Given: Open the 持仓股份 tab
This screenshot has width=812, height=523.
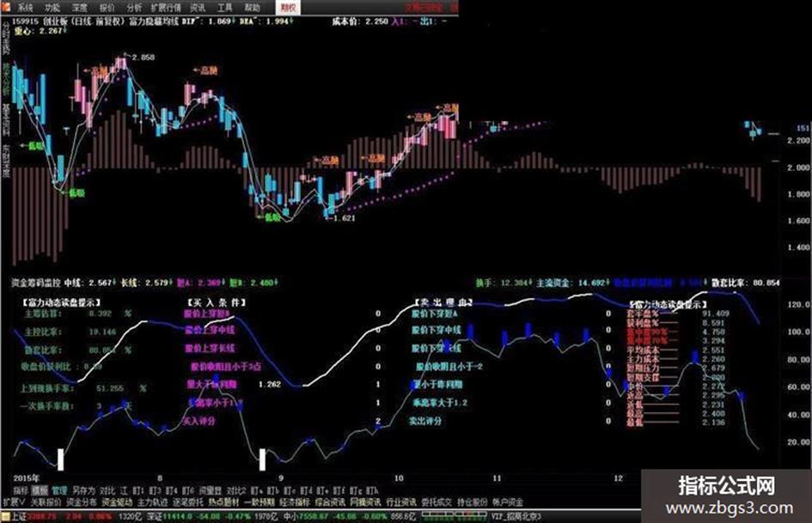Looking at the screenshot, I should (473, 502).
